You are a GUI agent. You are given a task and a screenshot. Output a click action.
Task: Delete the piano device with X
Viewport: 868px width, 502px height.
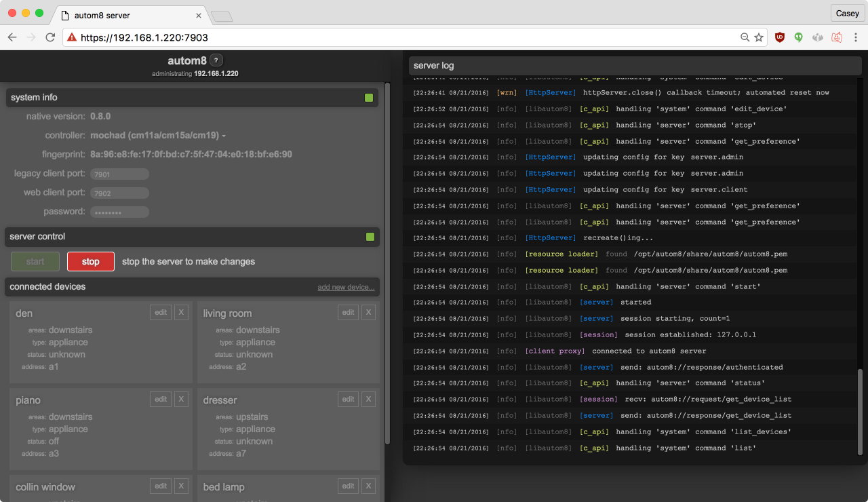(181, 399)
